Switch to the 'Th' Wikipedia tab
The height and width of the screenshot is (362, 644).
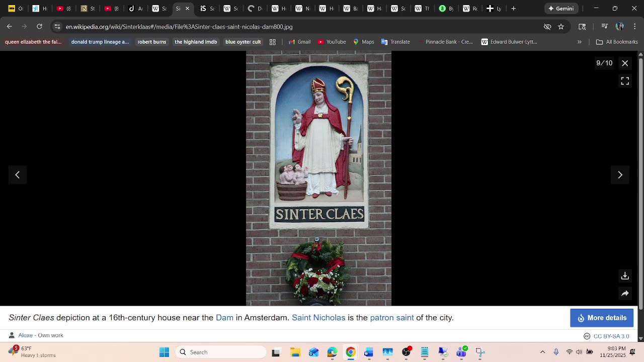pos(422,9)
